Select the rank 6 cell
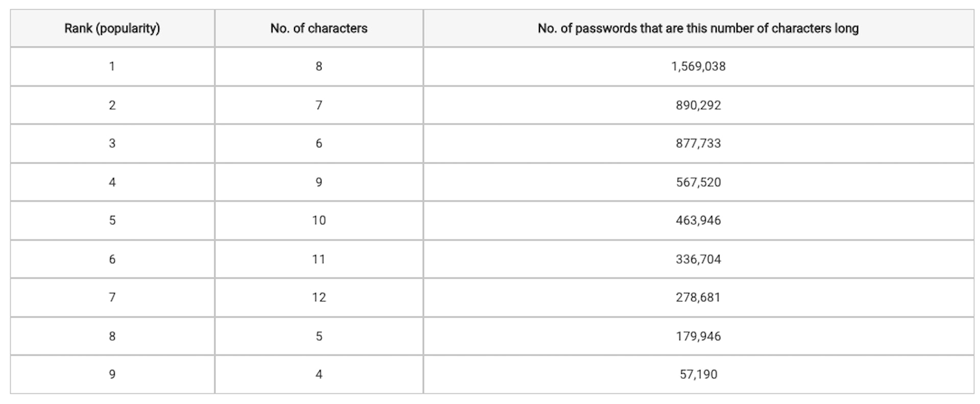 tap(112, 259)
